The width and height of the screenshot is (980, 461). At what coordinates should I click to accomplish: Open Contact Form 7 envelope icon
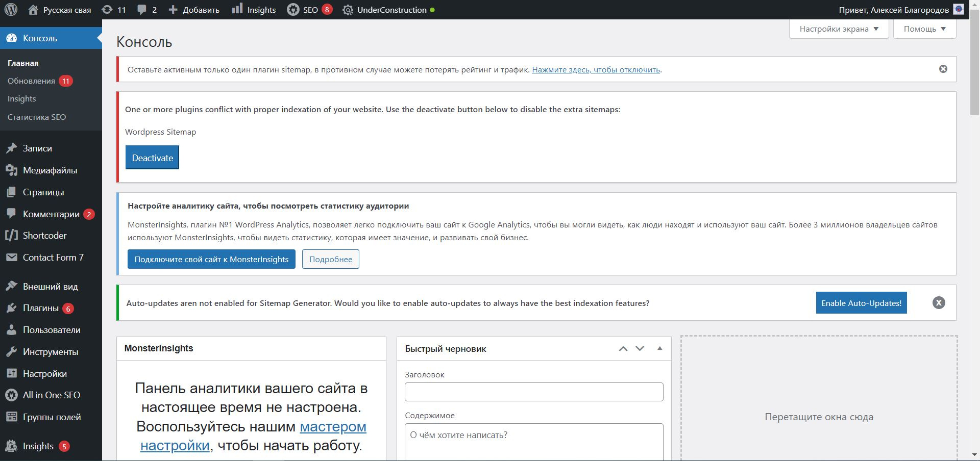(x=11, y=258)
